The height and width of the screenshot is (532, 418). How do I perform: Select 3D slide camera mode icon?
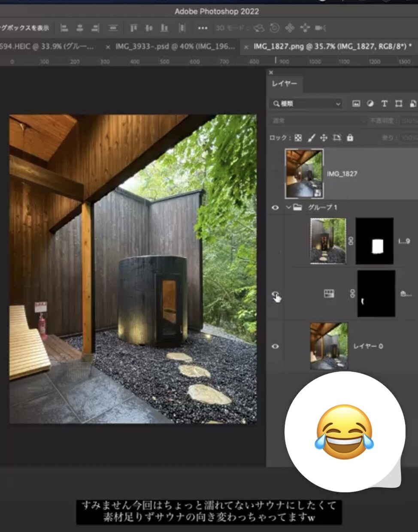click(305, 28)
